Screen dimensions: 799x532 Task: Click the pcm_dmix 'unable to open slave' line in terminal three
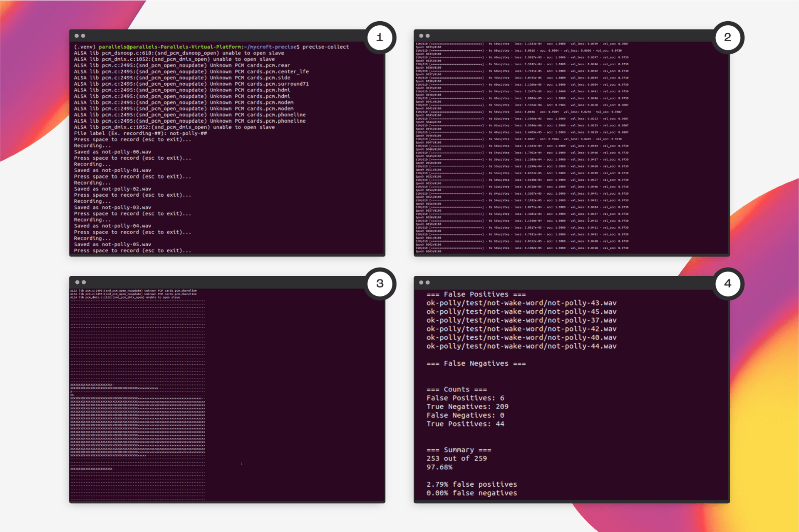(x=125, y=297)
